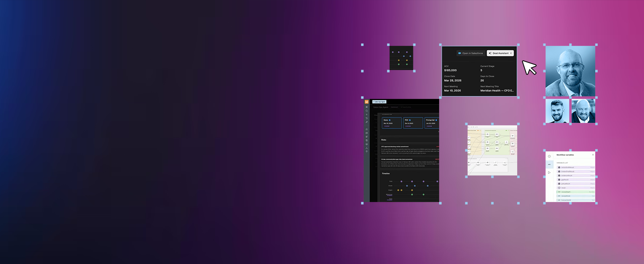Select the Demo milestone card
The width and height of the screenshot is (644, 264).
point(392,123)
